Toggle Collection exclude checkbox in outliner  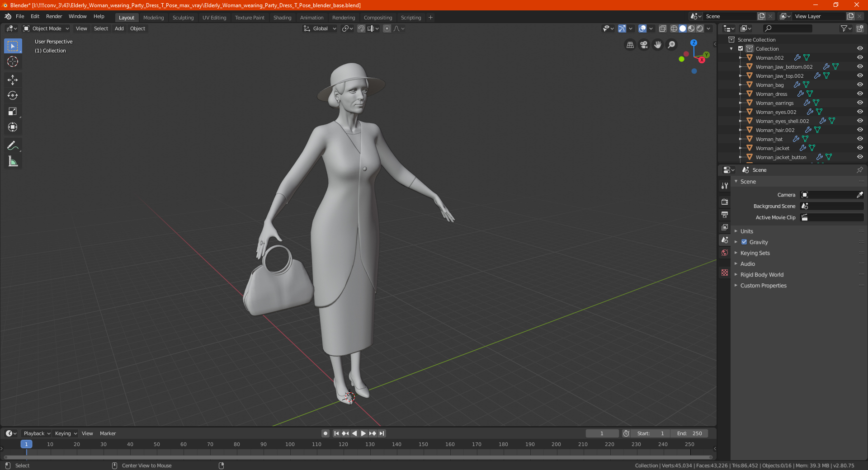[741, 49]
